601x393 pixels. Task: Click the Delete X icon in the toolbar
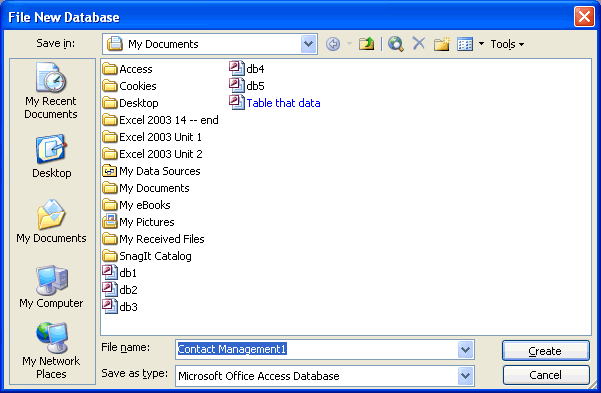pyautogui.click(x=419, y=43)
